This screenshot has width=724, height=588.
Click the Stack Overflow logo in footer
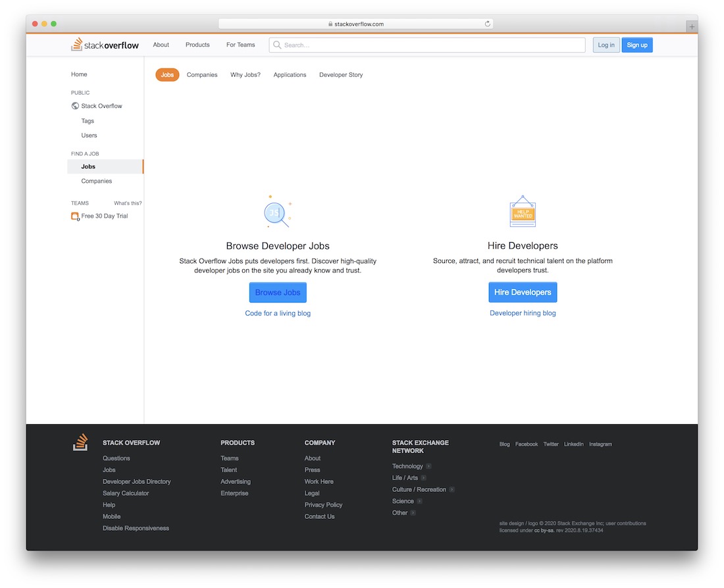(81, 442)
